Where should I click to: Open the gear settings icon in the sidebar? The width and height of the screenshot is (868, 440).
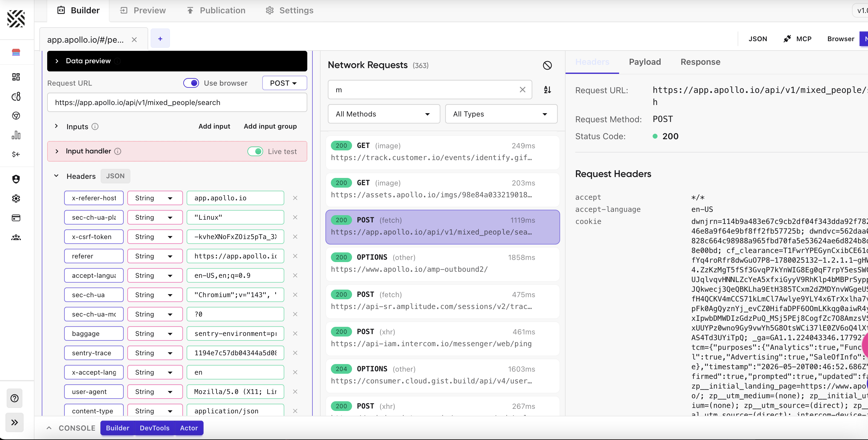pos(16,198)
